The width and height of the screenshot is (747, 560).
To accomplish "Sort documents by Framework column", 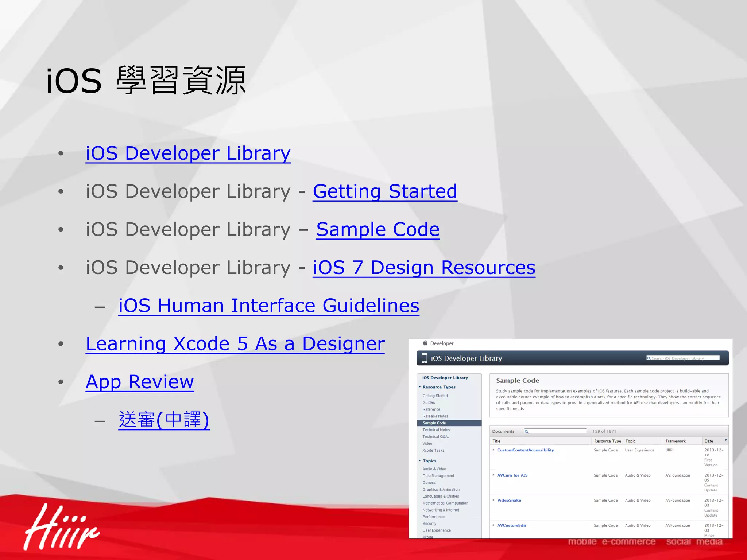I will click(x=682, y=441).
